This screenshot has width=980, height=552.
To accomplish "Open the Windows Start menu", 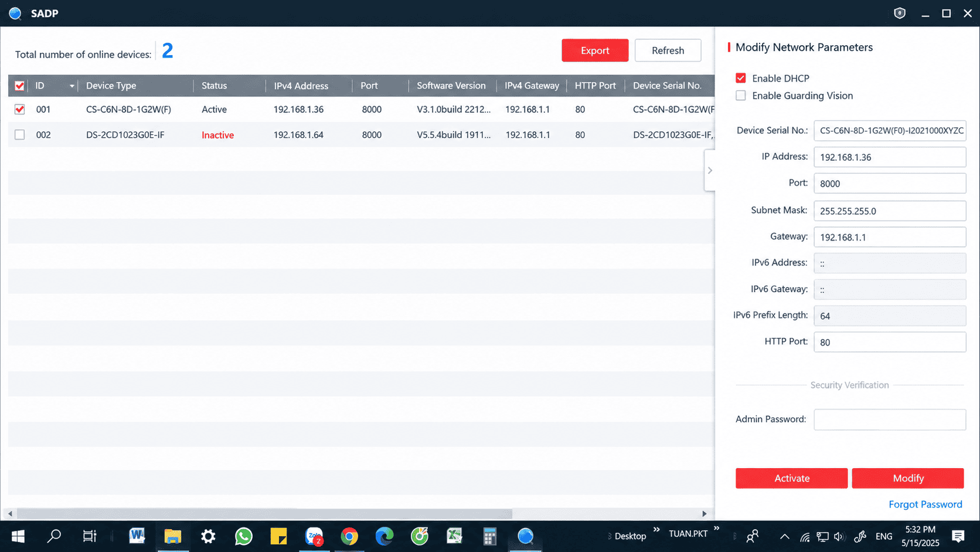I will point(18,536).
